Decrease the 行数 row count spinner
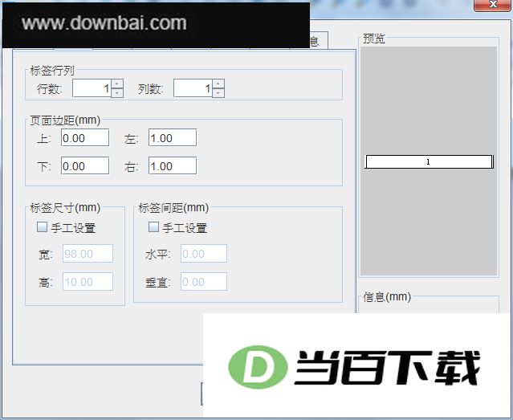The height and width of the screenshot is (420, 513). coord(117,93)
